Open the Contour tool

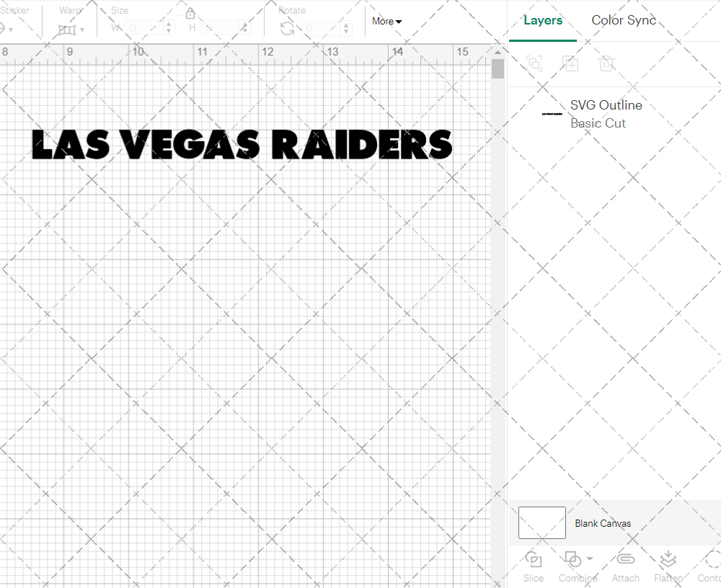pos(710,566)
